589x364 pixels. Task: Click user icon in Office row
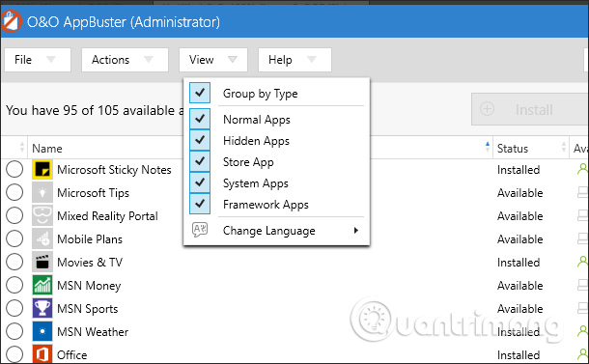pos(582,353)
